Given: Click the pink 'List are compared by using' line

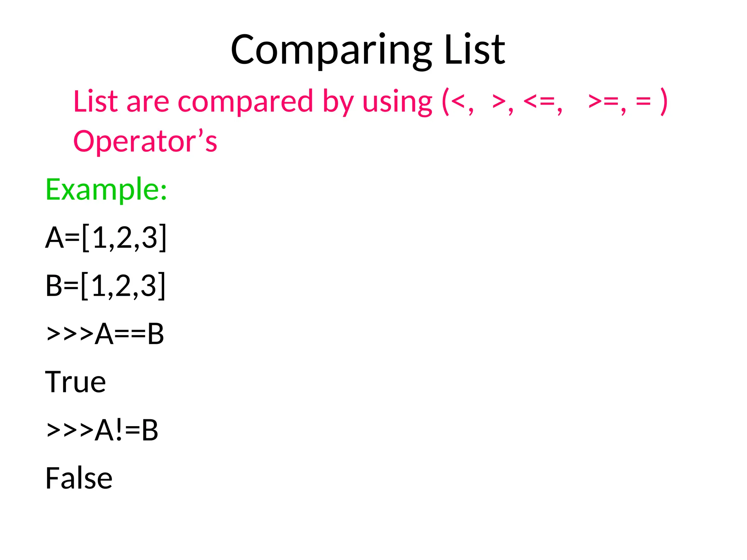Looking at the screenshot, I should tap(370, 102).
